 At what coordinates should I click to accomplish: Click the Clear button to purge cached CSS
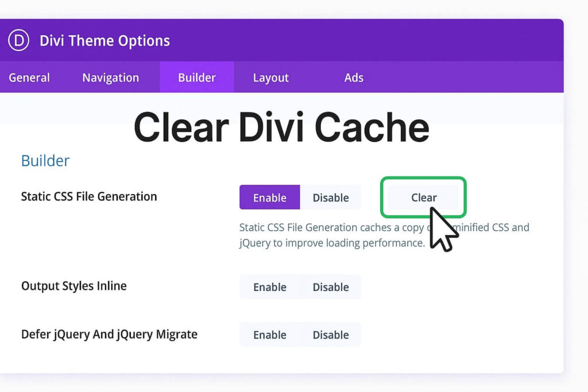tap(423, 197)
